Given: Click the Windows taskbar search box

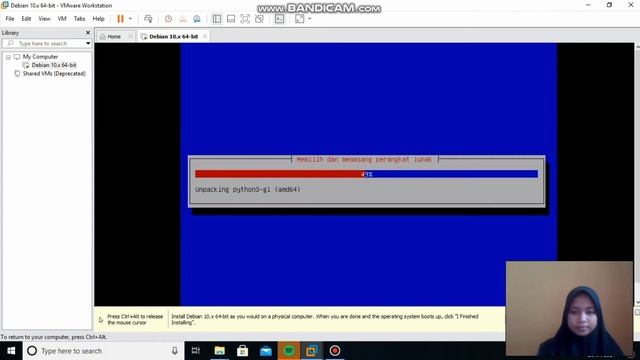Looking at the screenshot, I should click(x=103, y=351).
